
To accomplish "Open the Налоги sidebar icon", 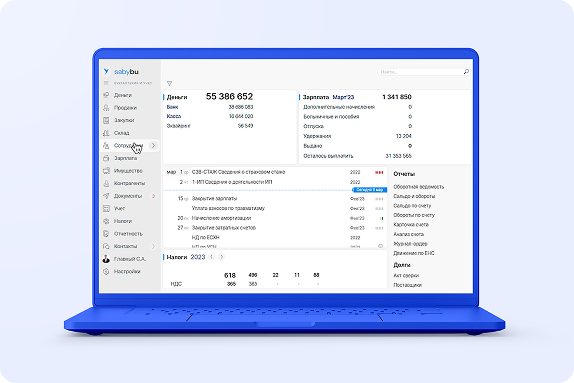I will pos(106,221).
